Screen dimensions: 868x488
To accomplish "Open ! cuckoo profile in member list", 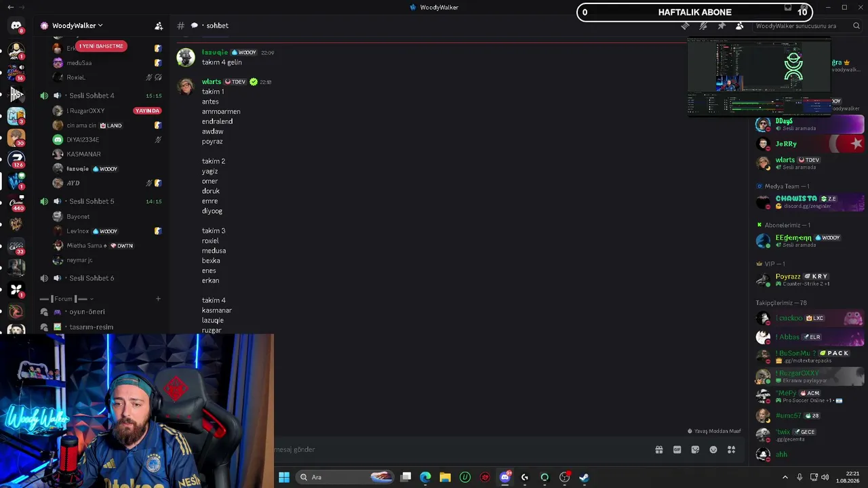I will click(x=810, y=318).
